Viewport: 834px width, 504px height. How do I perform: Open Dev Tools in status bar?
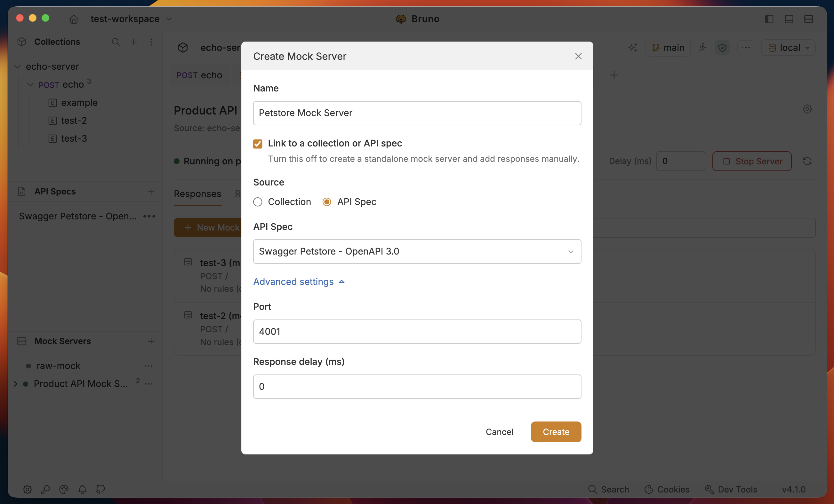[x=731, y=489]
